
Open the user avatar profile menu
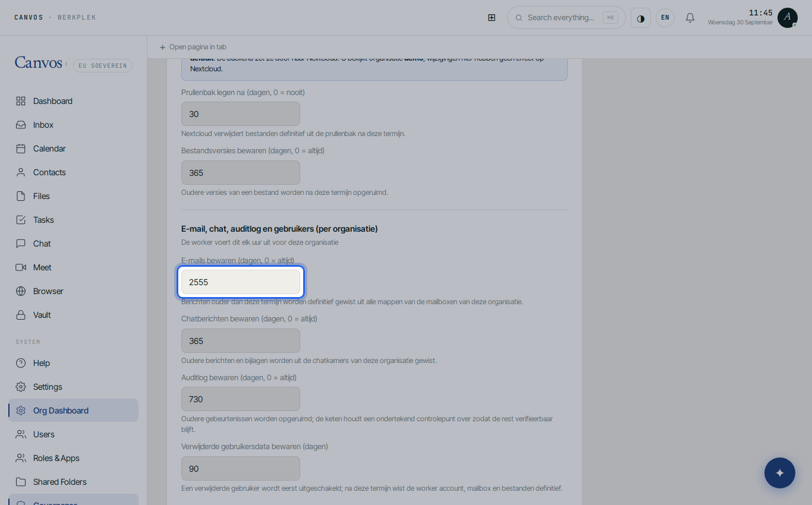click(x=788, y=18)
